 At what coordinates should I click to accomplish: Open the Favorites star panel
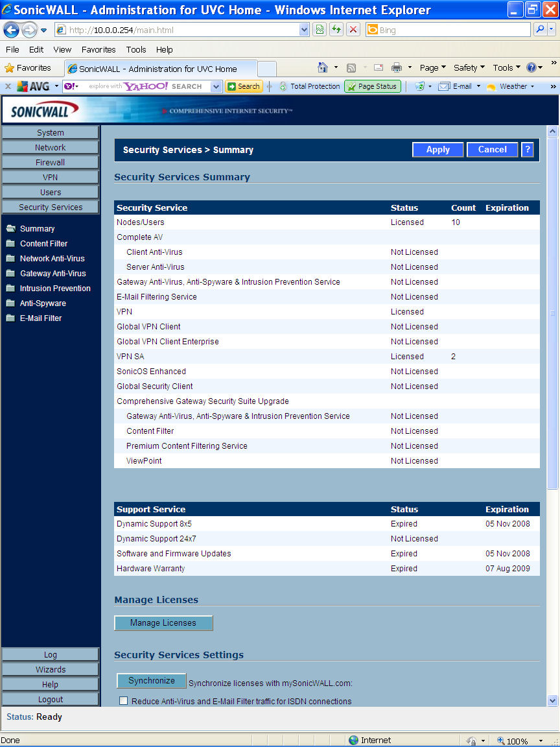28,67
